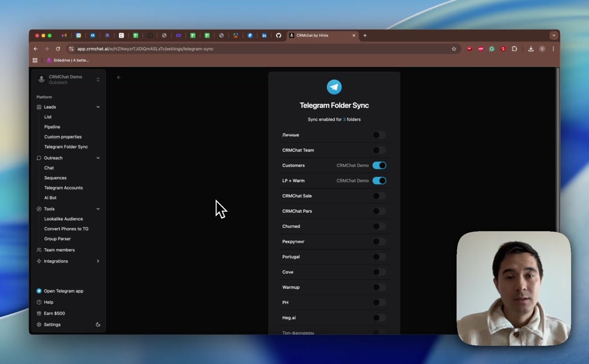
Task: Enable sync for Heg.ai folder
Action: (x=379, y=318)
